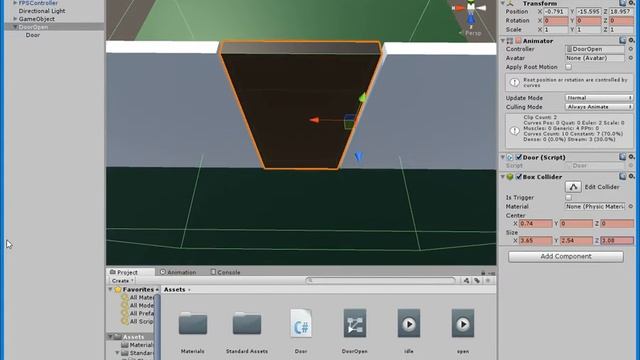Open Box Collider component gear menu
The image size is (640, 360).
coord(631,176)
